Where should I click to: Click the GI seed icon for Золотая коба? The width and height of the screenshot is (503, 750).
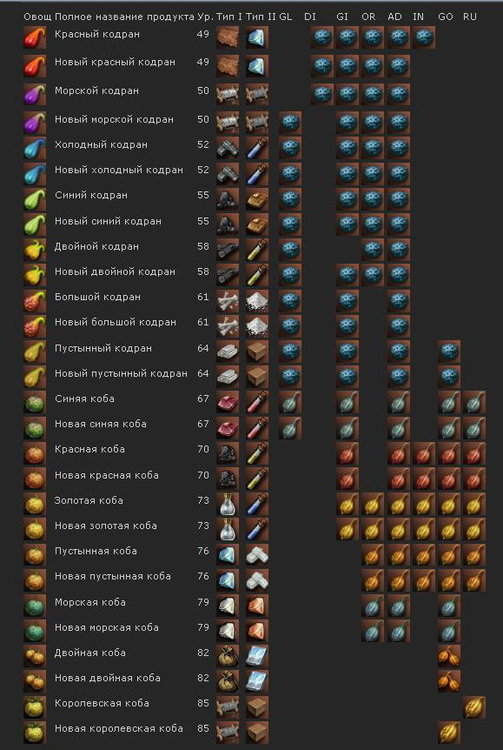point(347,504)
